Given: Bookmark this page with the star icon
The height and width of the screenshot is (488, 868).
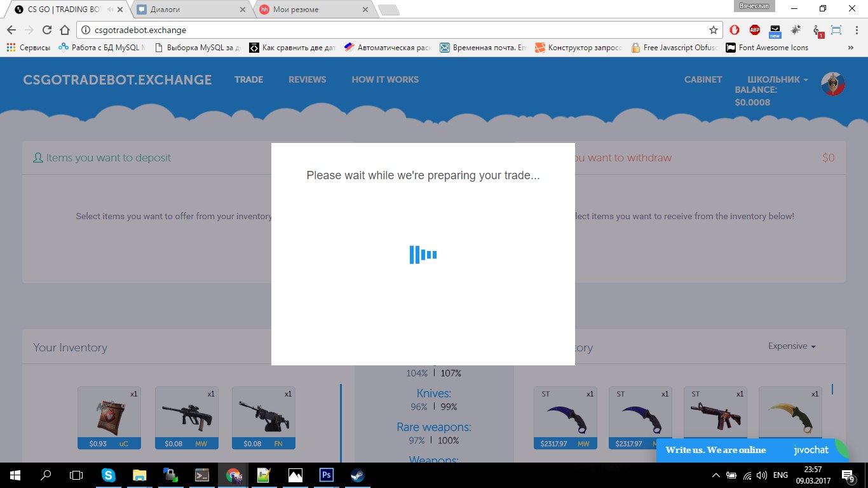Looking at the screenshot, I should pyautogui.click(x=714, y=30).
